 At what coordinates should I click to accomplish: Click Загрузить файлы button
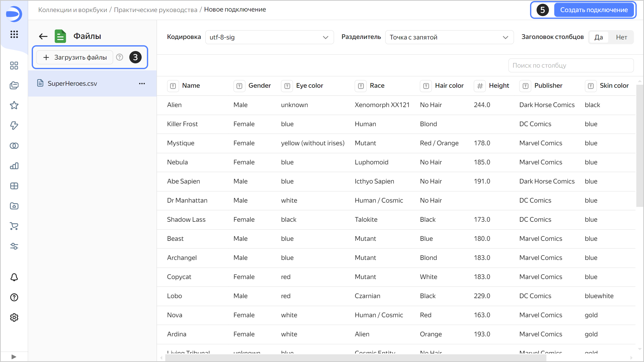pyautogui.click(x=75, y=57)
